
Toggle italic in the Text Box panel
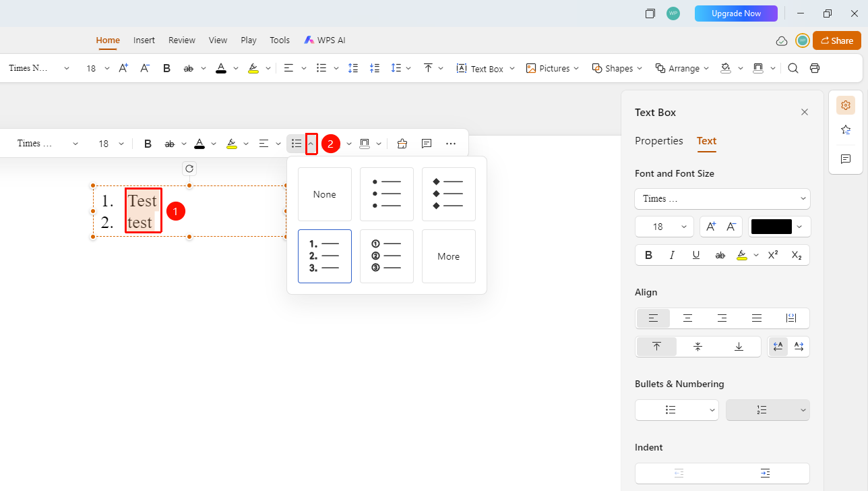click(x=672, y=255)
